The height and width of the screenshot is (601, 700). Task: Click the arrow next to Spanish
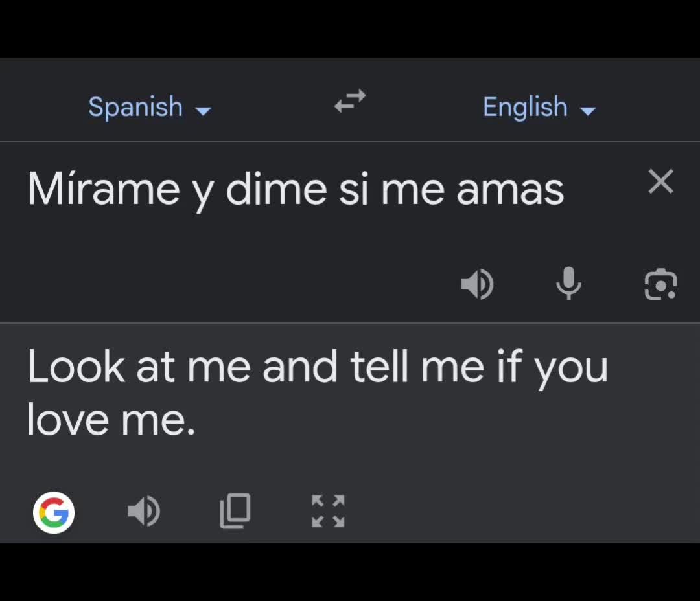204,111
